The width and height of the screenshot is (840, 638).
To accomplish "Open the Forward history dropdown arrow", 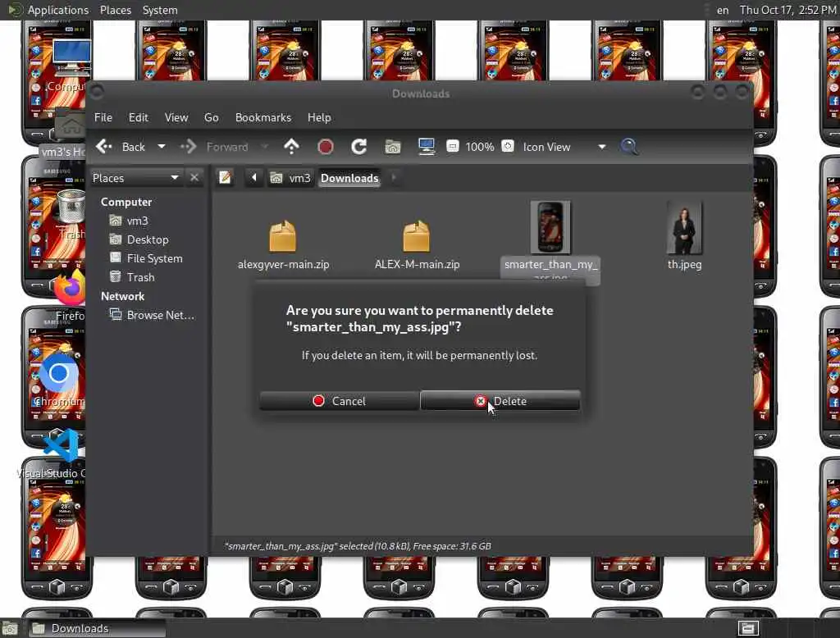I will pos(265,146).
